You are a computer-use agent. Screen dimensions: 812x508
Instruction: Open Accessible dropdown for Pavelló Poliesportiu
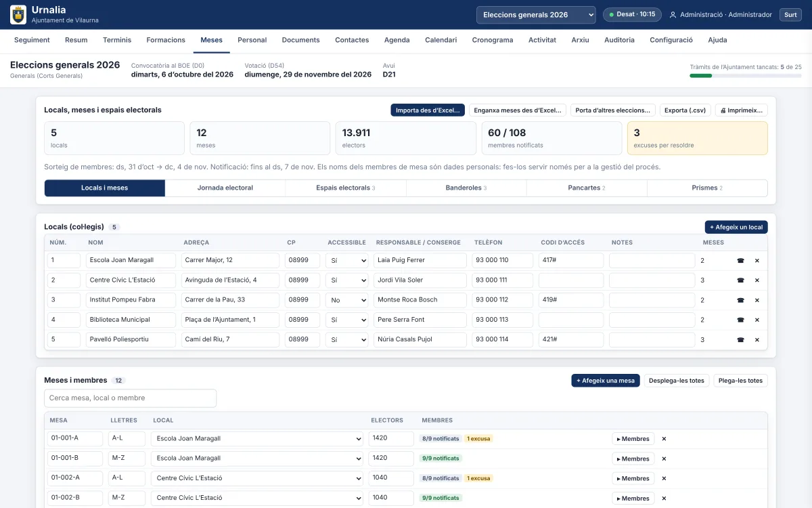click(347, 340)
